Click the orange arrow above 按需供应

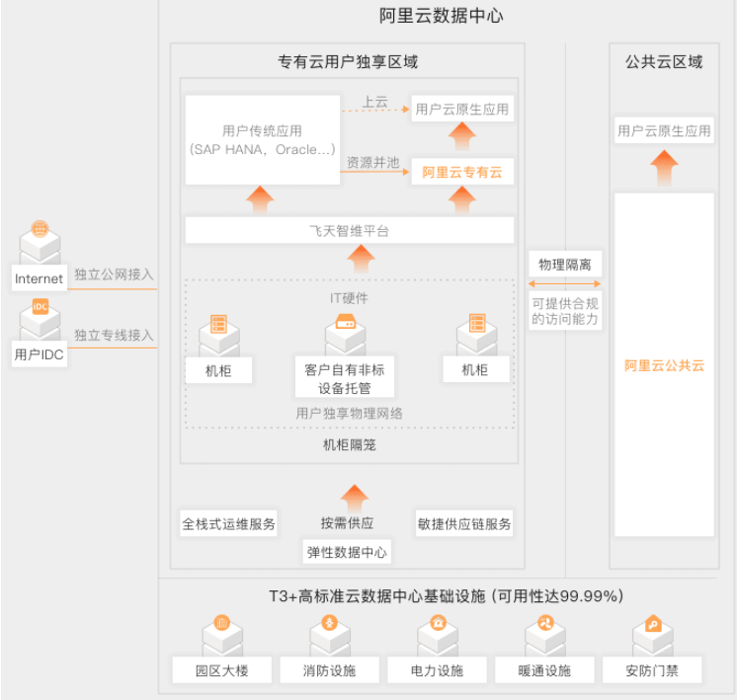click(355, 498)
